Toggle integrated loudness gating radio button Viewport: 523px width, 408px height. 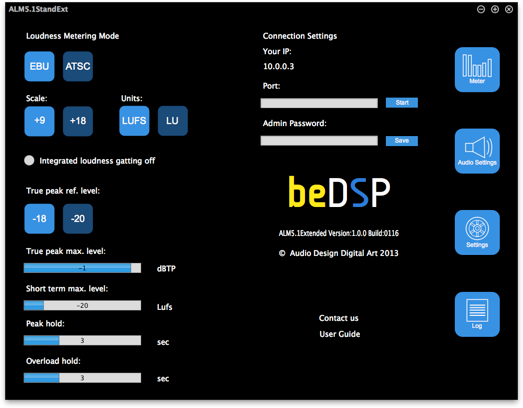pos(29,160)
